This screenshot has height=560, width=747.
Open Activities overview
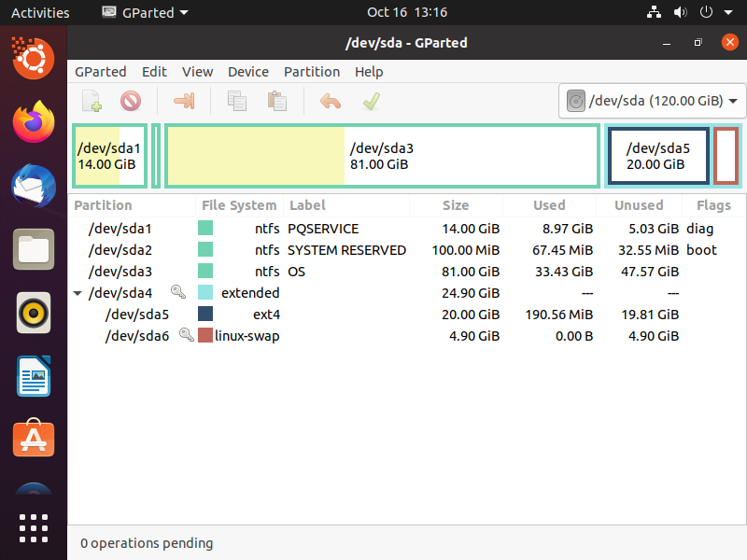click(x=40, y=12)
